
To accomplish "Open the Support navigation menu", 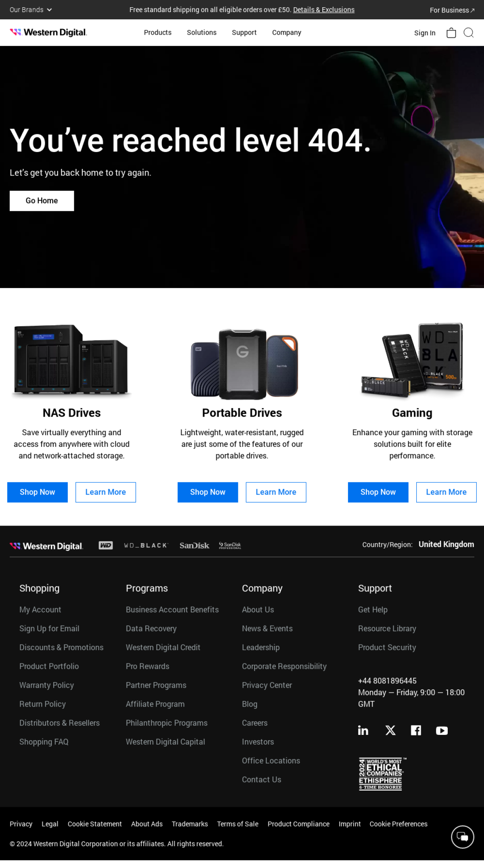I will coord(244,33).
